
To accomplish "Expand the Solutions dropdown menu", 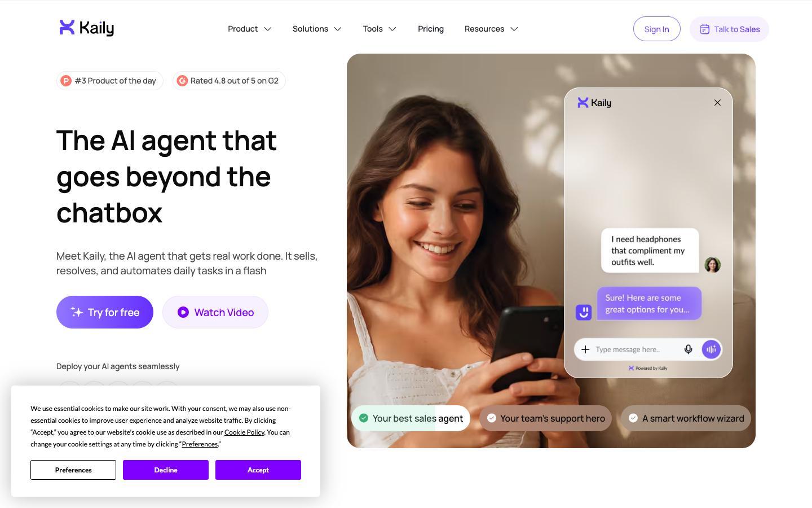I will pos(317,29).
